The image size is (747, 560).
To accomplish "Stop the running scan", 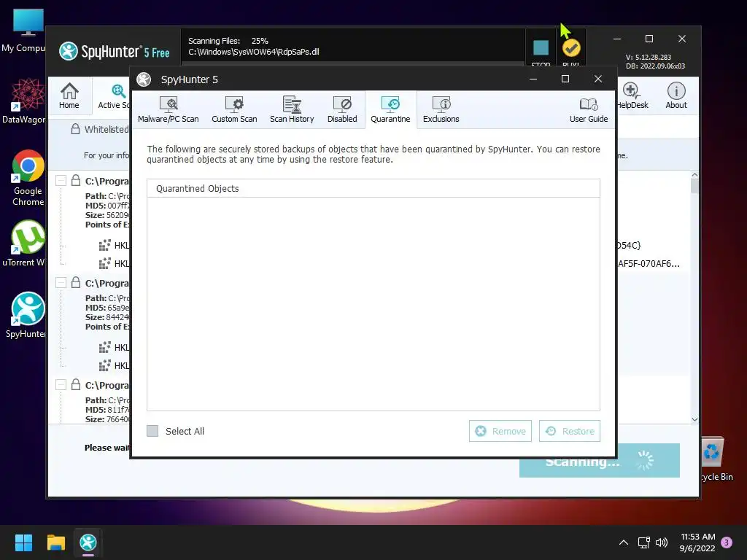I will [541, 49].
